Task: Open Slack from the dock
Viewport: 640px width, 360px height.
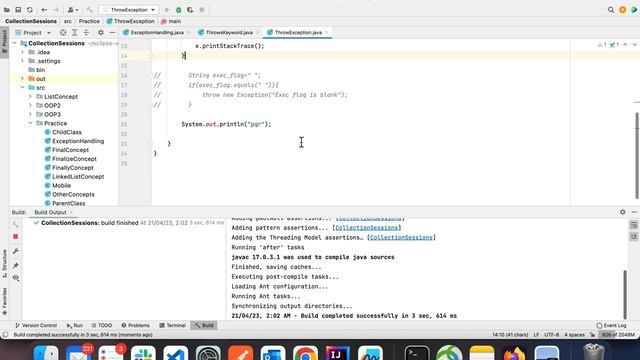Action: [143, 353]
